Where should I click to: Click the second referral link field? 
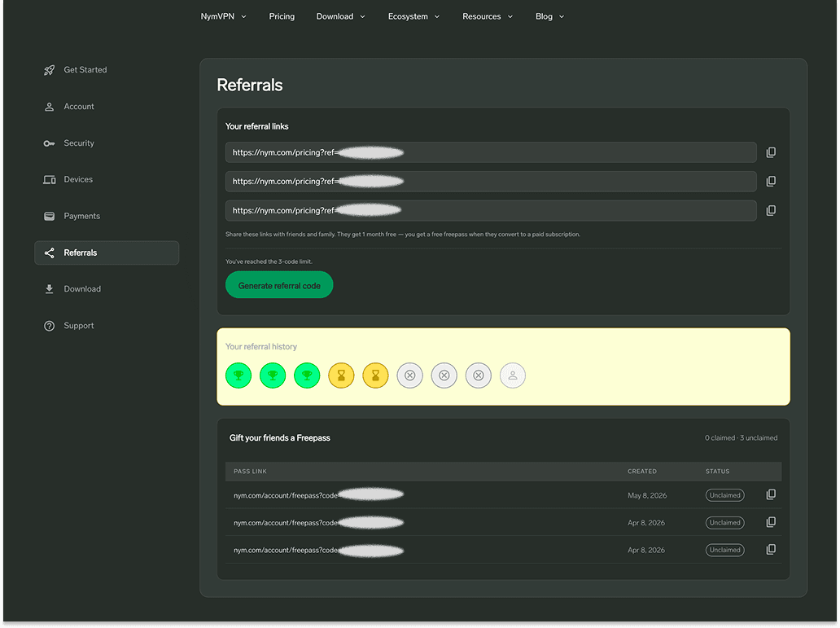(491, 182)
